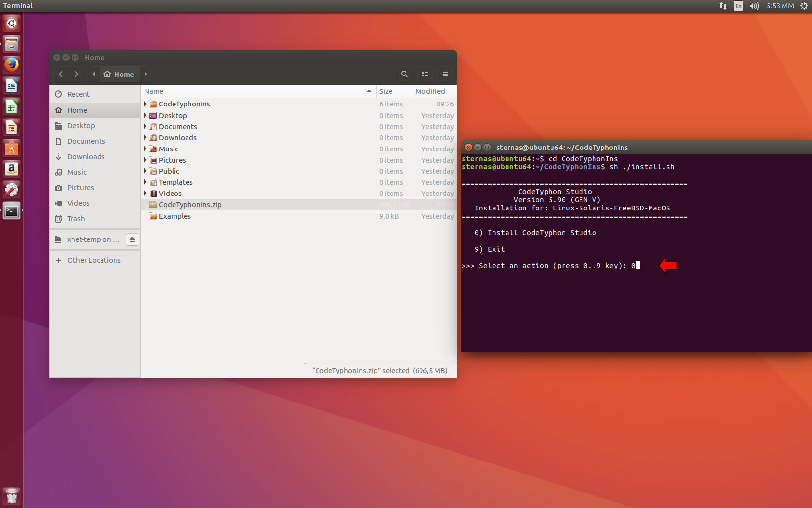Screen dimensions: 812x508
Task: Launch Firefox from the dock
Action: point(12,65)
